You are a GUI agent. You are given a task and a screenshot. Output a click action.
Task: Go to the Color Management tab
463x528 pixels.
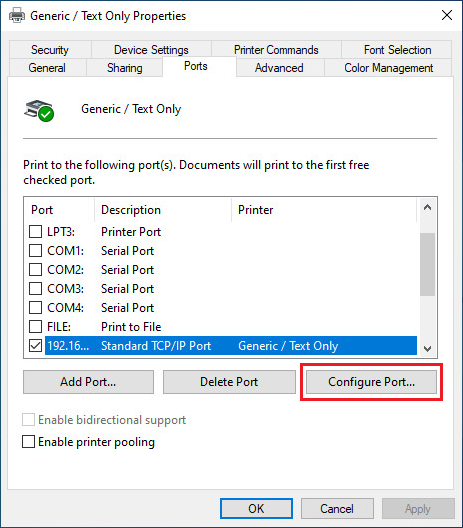(388, 68)
